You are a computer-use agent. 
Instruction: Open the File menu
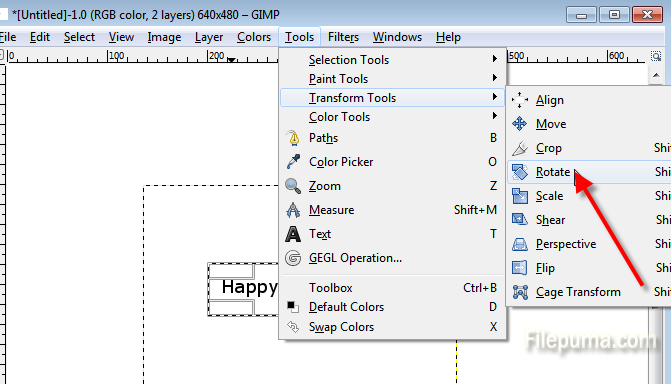click(x=7, y=37)
